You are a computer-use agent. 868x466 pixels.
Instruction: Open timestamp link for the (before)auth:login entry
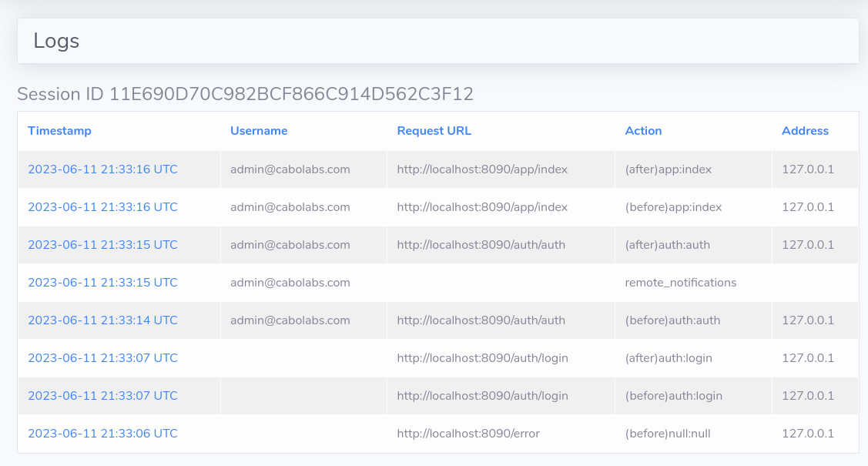[x=102, y=396]
